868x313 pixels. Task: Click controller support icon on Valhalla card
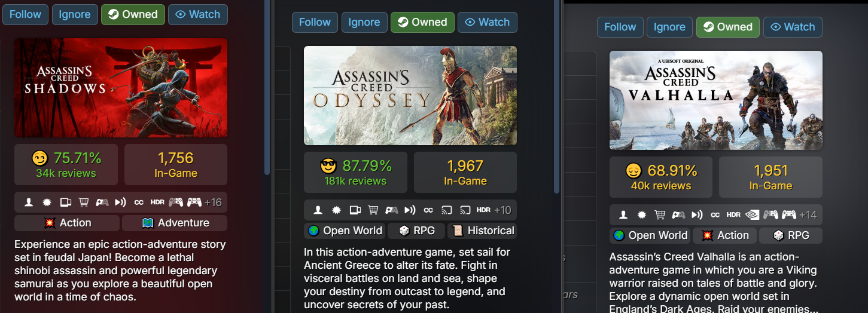coord(678,215)
